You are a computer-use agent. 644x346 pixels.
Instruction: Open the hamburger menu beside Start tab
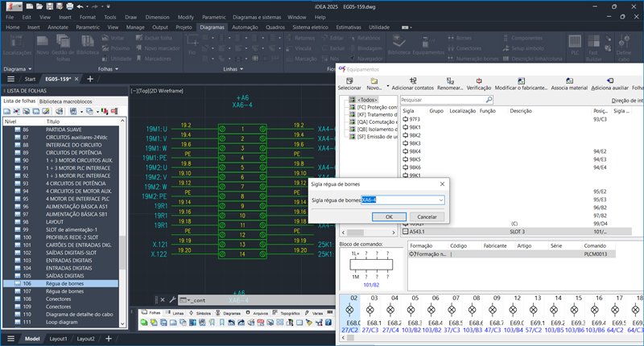coord(10,80)
